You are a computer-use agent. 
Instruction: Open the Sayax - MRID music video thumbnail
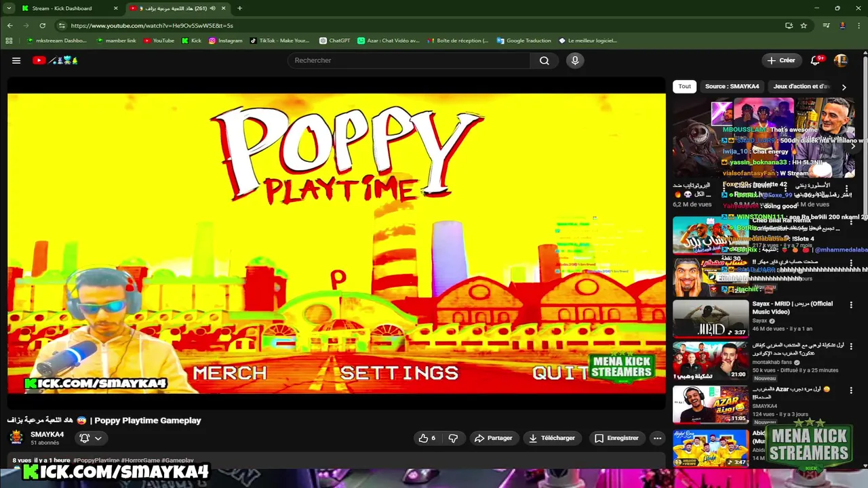tap(711, 319)
